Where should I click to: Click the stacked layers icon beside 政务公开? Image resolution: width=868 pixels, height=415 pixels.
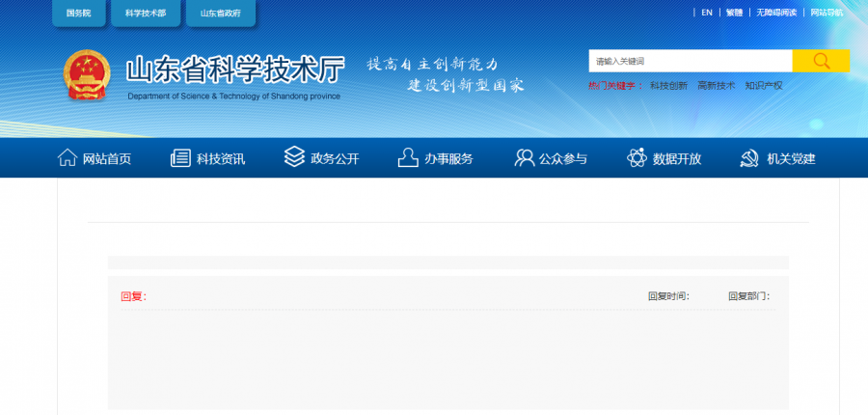click(294, 156)
